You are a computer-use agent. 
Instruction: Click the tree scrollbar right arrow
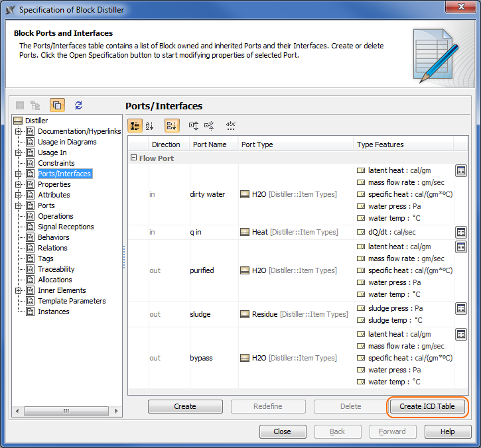point(117,411)
